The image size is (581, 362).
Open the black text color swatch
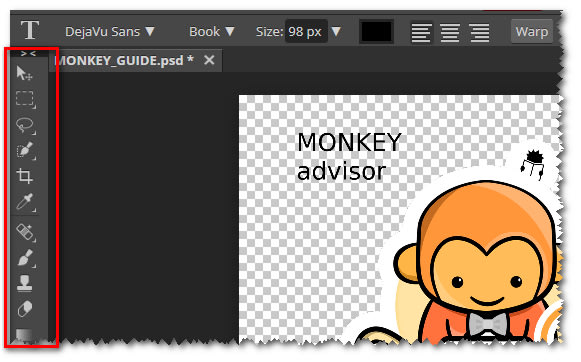(x=376, y=31)
